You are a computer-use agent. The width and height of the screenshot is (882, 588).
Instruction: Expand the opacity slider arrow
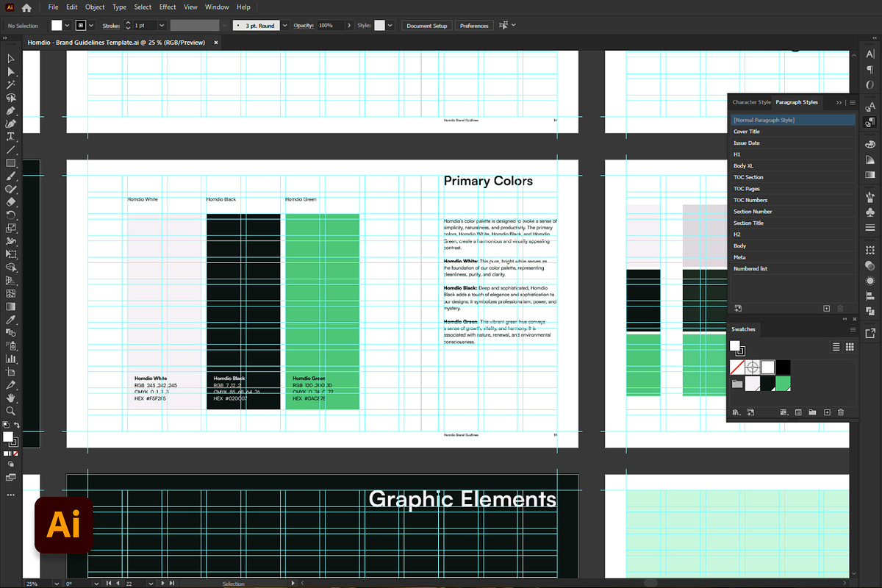(349, 25)
